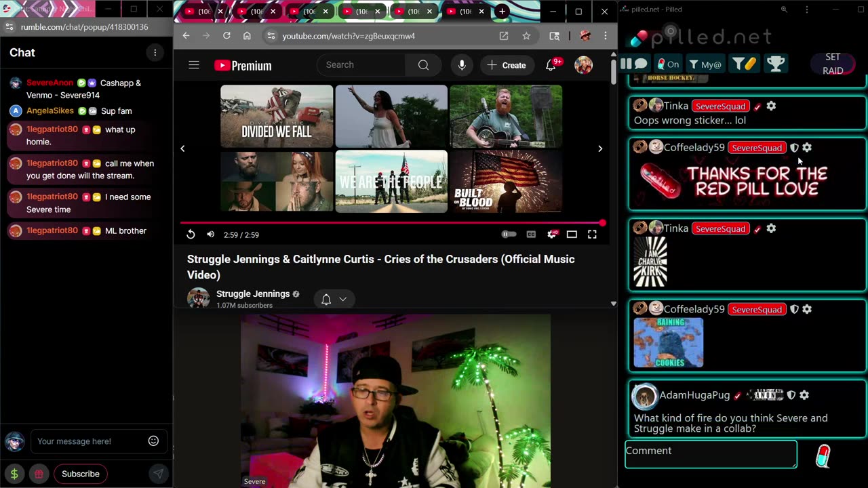Open Rumble chat emoji picker
The height and width of the screenshot is (488, 868).
[x=153, y=441]
